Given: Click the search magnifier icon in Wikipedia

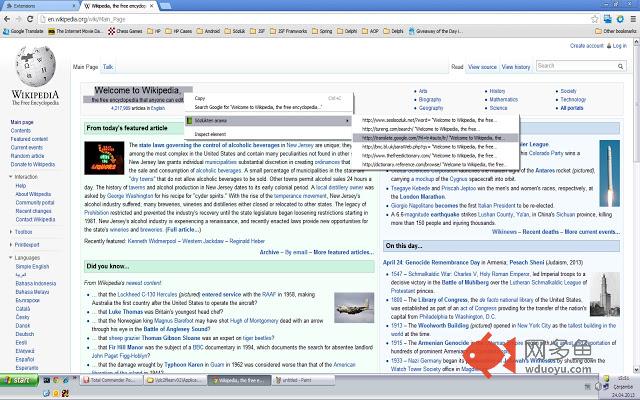Looking at the screenshot, I should 627,66.
